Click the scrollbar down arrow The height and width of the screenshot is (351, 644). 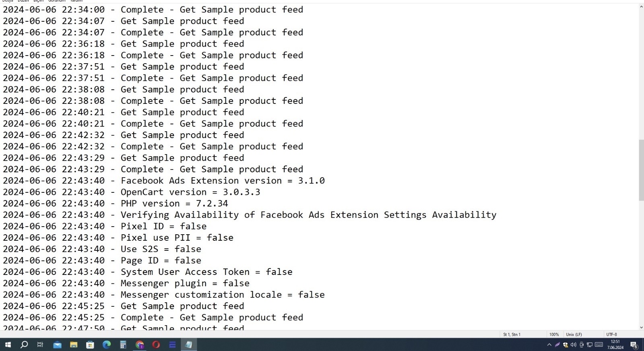point(641,328)
